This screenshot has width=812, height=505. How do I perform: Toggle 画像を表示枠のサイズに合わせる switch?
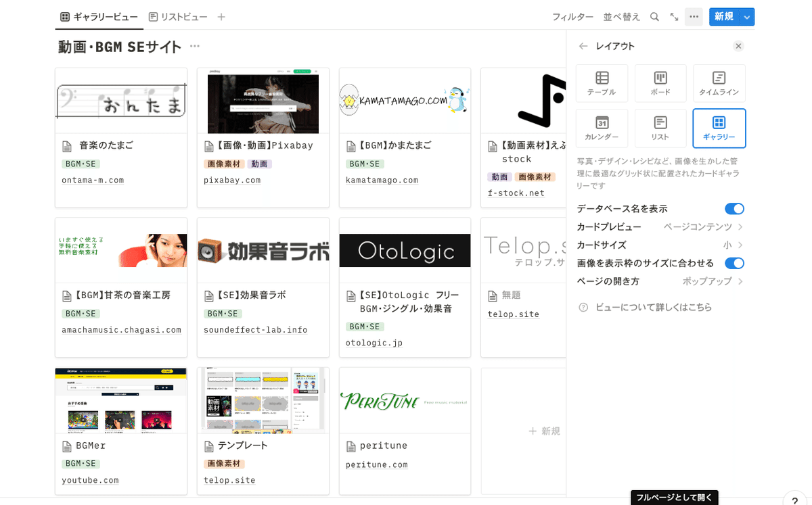(734, 263)
